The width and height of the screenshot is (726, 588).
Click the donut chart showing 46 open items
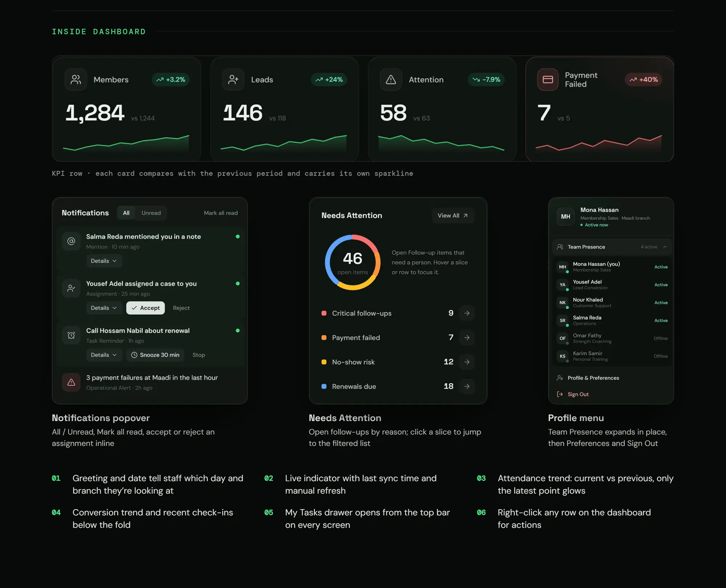pyautogui.click(x=352, y=262)
